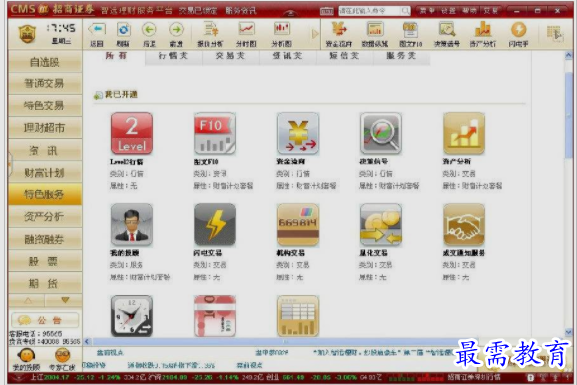Open the 分析图 candlestick toolbar icon
The image size is (577, 385).
[282, 34]
